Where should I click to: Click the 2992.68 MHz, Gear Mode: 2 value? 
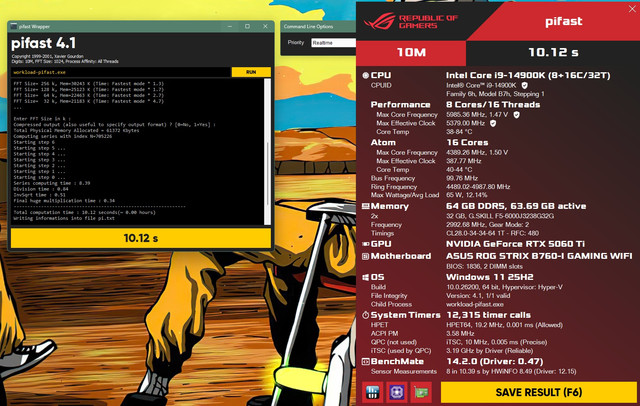pyautogui.click(x=487, y=225)
